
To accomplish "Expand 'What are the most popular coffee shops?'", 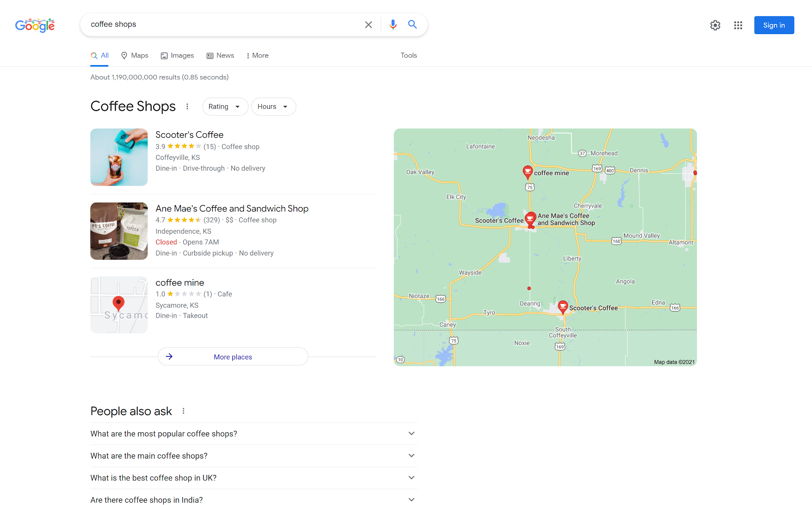I will tap(254, 434).
